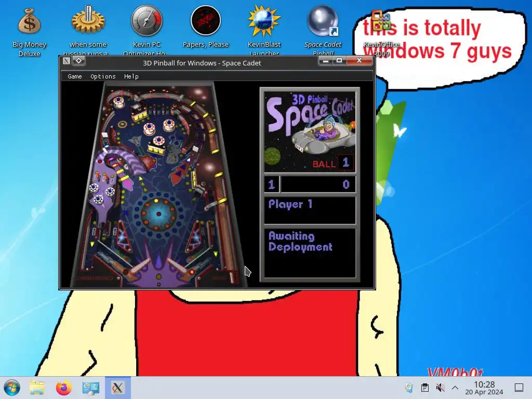Click the score display showing 0

point(318,184)
